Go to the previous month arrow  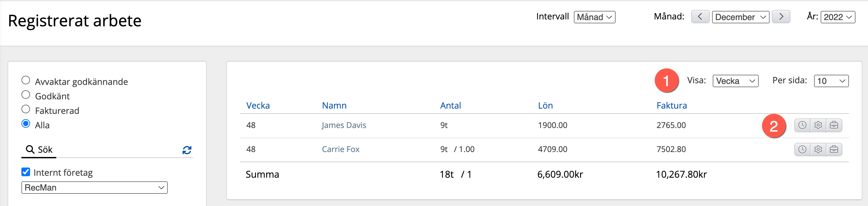pyautogui.click(x=700, y=17)
